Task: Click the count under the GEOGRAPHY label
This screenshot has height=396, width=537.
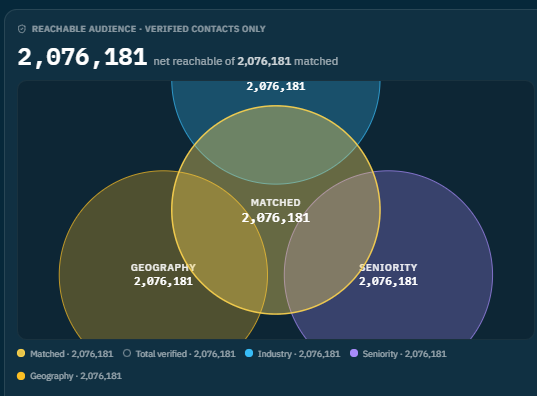Action: (163, 281)
